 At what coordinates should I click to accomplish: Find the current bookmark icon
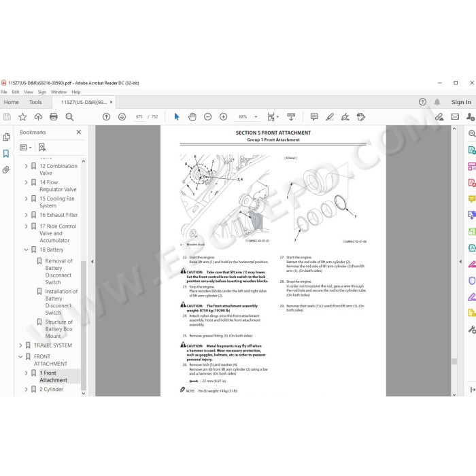pyautogui.click(x=42, y=148)
